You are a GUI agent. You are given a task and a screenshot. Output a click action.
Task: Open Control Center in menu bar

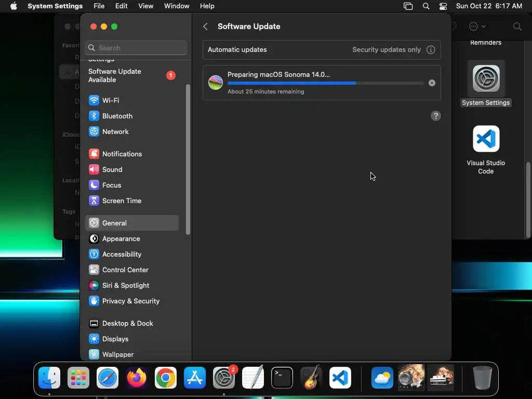click(x=443, y=6)
